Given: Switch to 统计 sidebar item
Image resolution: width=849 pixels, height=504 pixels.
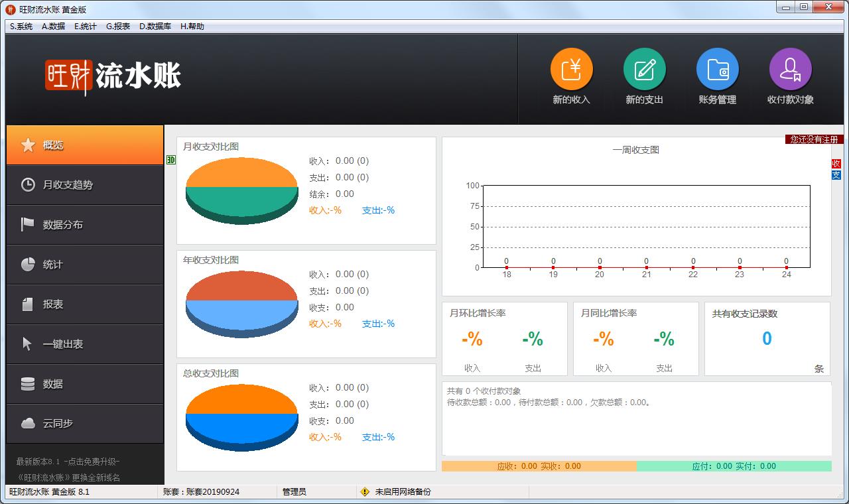Looking at the screenshot, I should [85, 265].
